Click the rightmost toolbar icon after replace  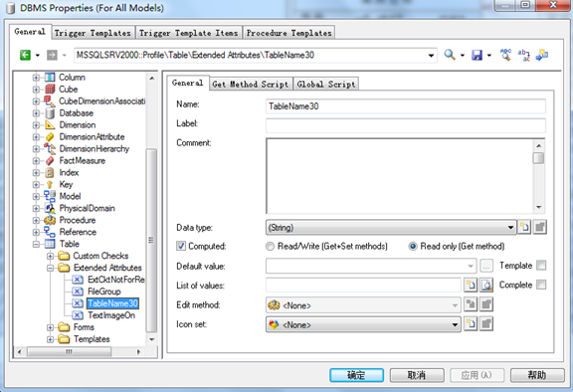coord(542,55)
